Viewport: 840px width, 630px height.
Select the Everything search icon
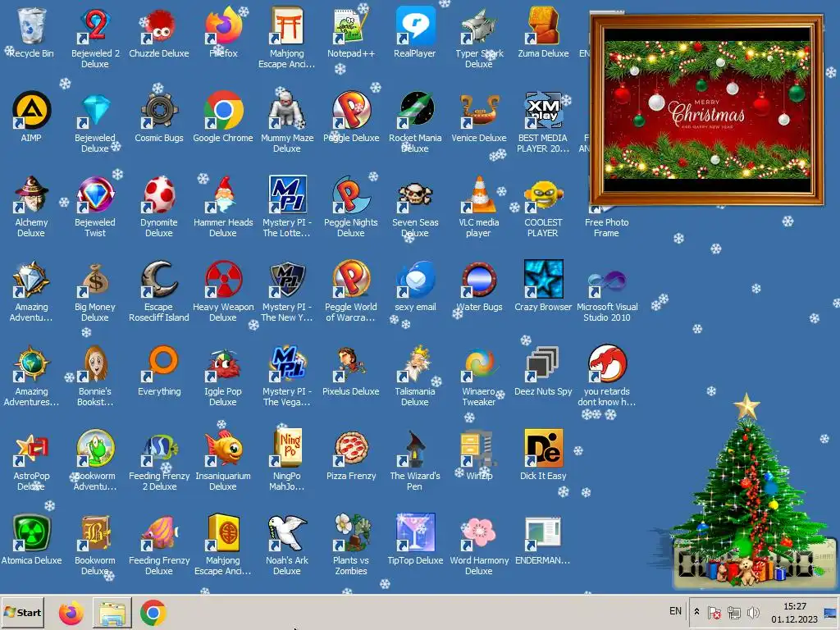tap(159, 363)
